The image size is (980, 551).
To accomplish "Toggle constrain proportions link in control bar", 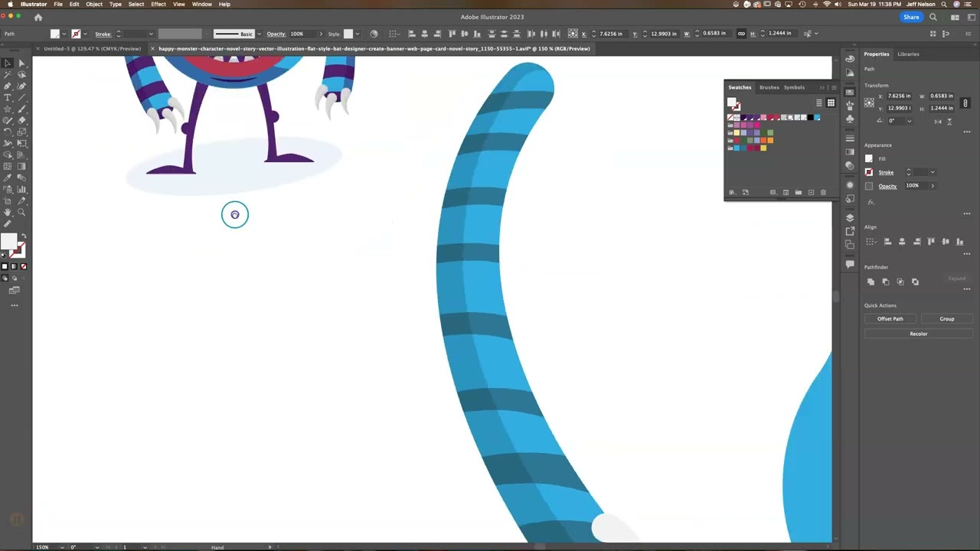I will (x=741, y=34).
